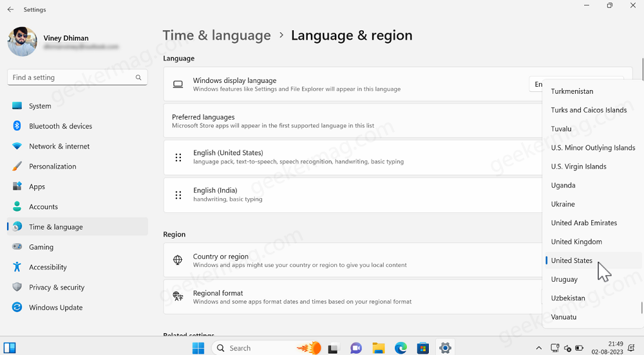
Task: Open Apps settings category
Action: click(x=77, y=187)
